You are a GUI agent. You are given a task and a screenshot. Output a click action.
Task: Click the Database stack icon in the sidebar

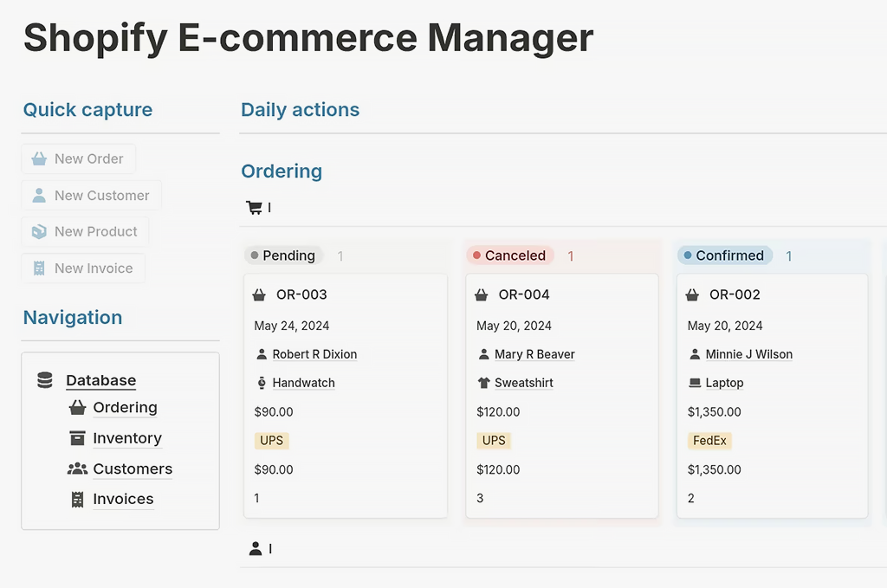[43, 379]
